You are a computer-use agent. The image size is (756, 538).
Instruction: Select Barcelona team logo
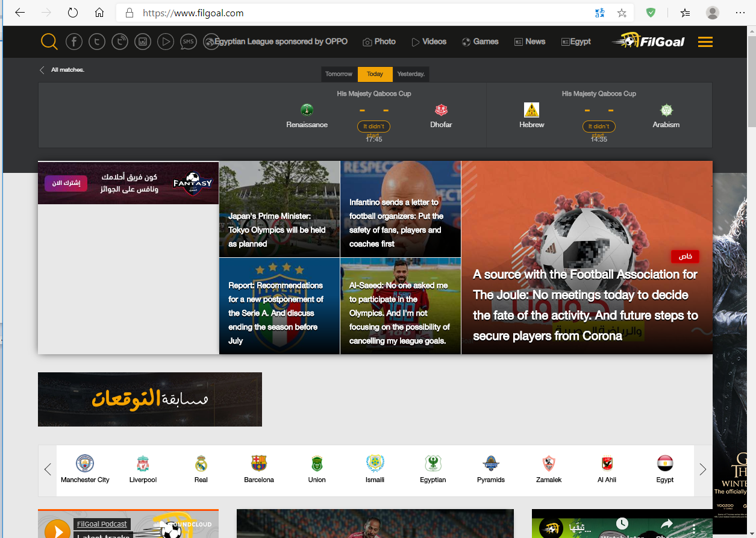(259, 464)
